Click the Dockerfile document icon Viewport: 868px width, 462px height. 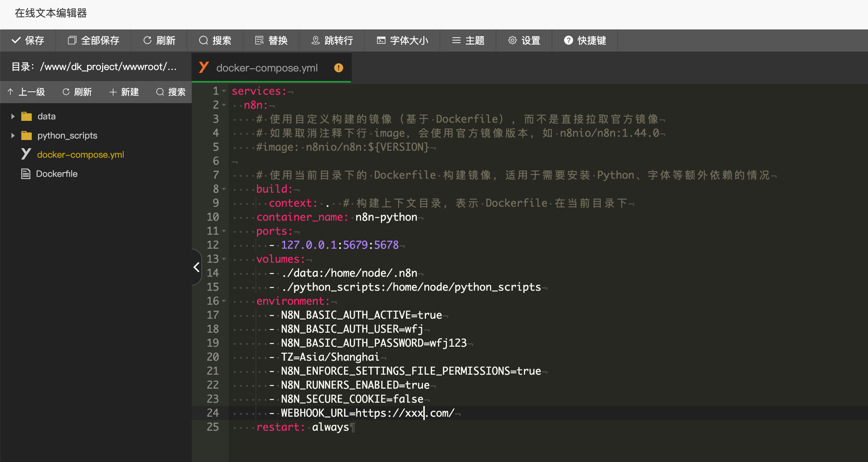(x=26, y=174)
